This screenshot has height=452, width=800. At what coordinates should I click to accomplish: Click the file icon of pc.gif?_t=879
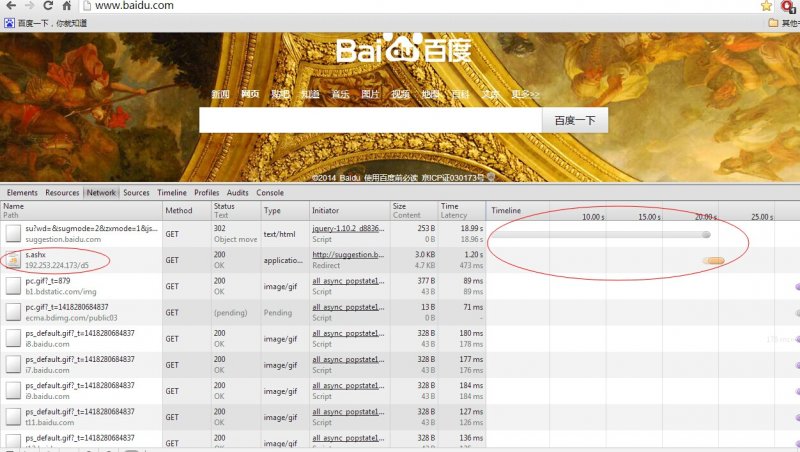pyautogui.click(x=13, y=286)
